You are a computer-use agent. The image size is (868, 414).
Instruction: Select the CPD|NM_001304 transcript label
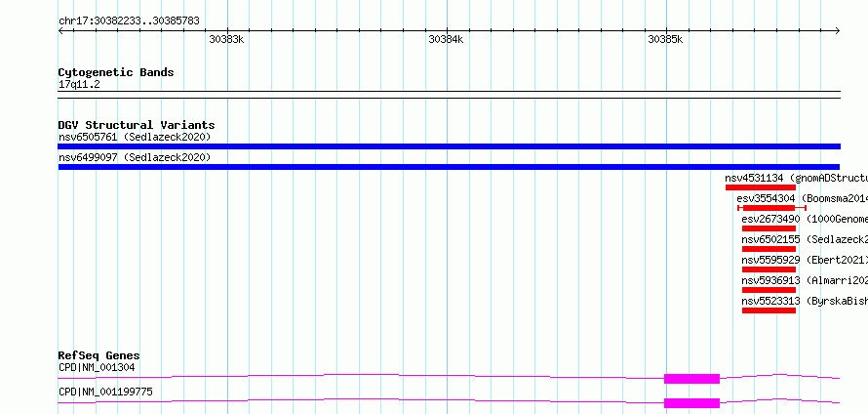point(97,367)
